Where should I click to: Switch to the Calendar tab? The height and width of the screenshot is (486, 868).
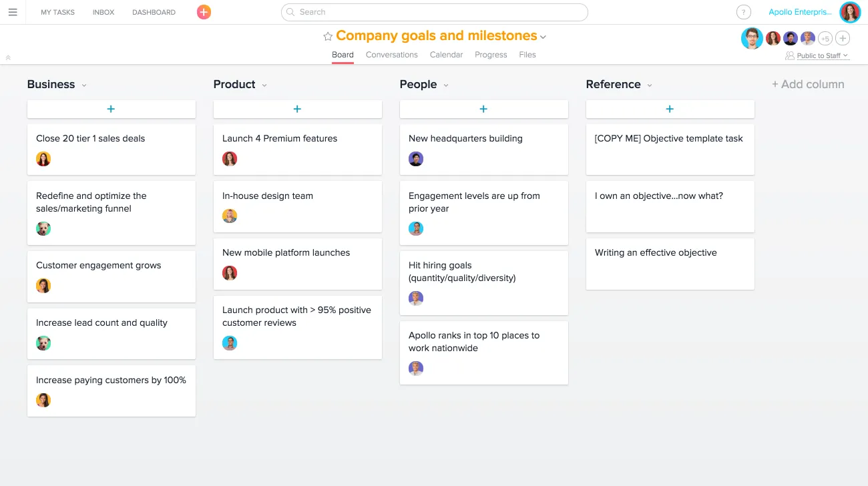coord(446,55)
